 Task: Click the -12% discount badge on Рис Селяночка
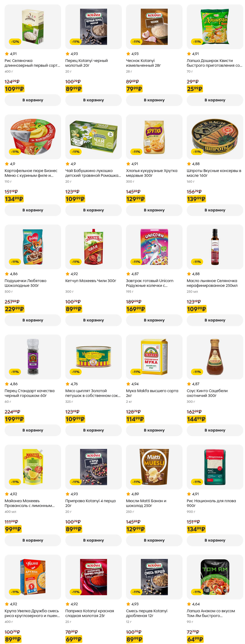point(15,42)
